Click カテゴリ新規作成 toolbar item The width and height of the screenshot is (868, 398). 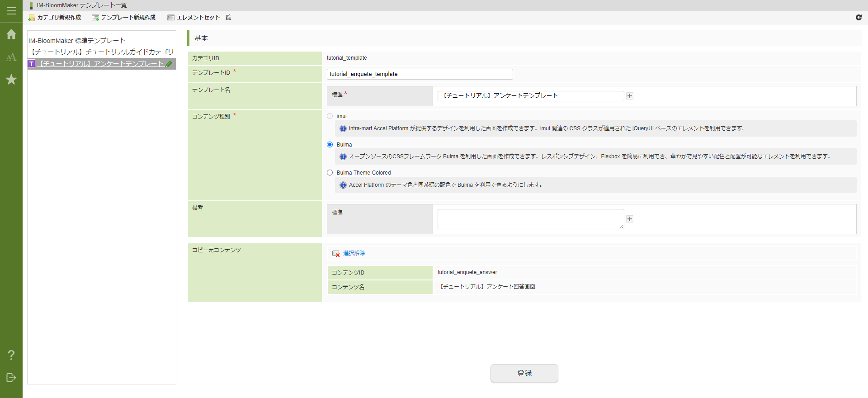click(55, 18)
